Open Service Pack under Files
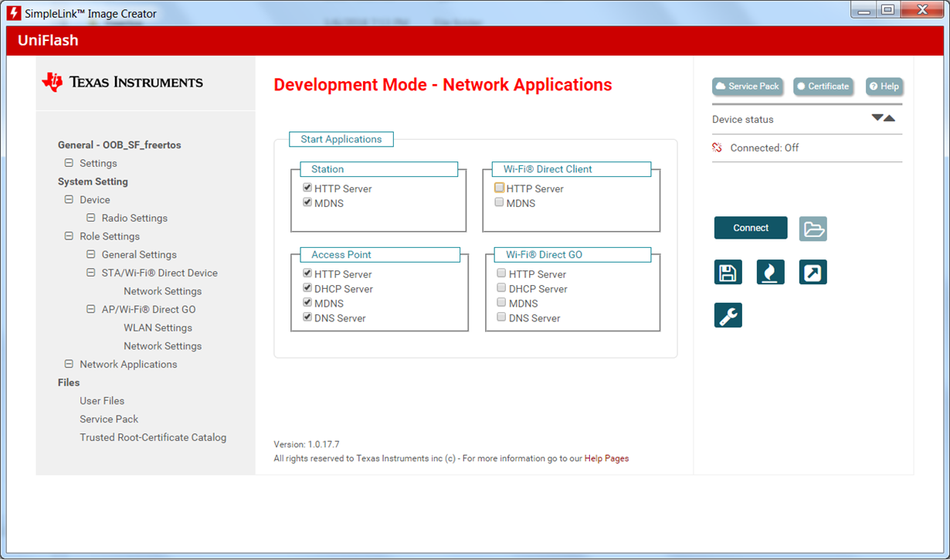This screenshot has height=560, width=950. 109,419
